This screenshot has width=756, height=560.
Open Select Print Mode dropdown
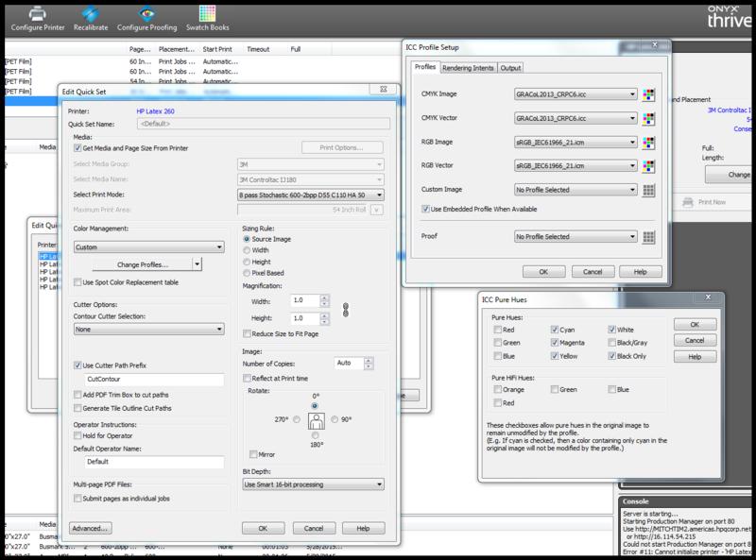(x=311, y=195)
